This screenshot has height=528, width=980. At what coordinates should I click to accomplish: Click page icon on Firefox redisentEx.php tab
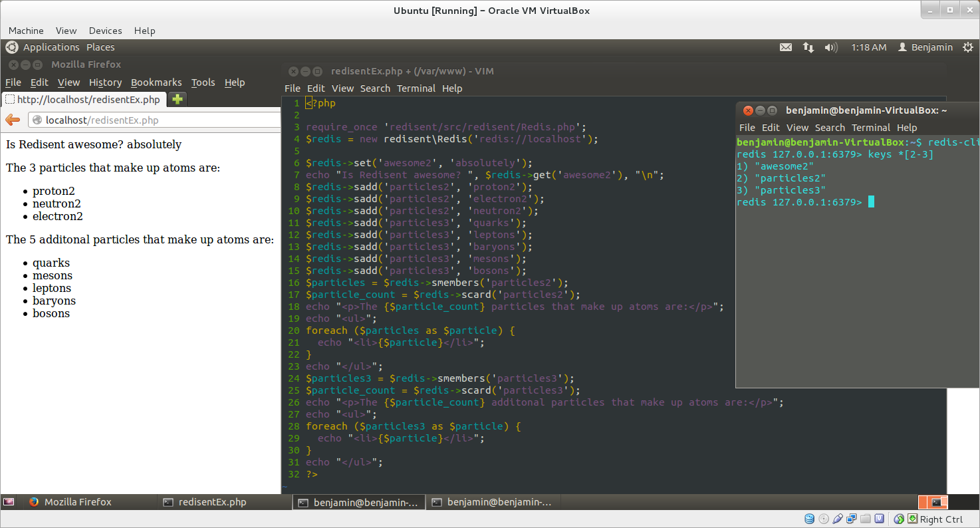point(9,100)
